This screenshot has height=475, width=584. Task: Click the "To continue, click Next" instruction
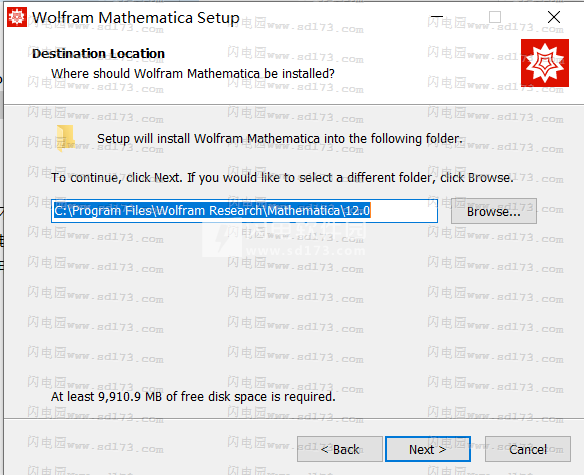click(x=282, y=178)
